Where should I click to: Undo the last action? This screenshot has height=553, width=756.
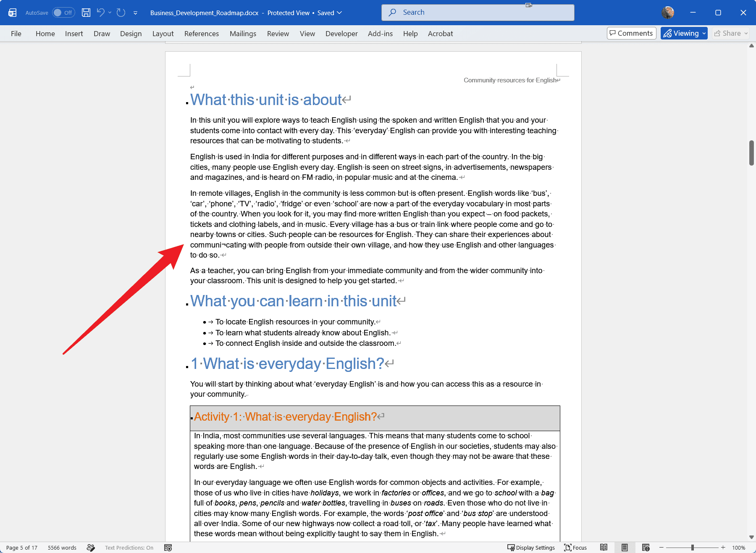click(x=100, y=13)
